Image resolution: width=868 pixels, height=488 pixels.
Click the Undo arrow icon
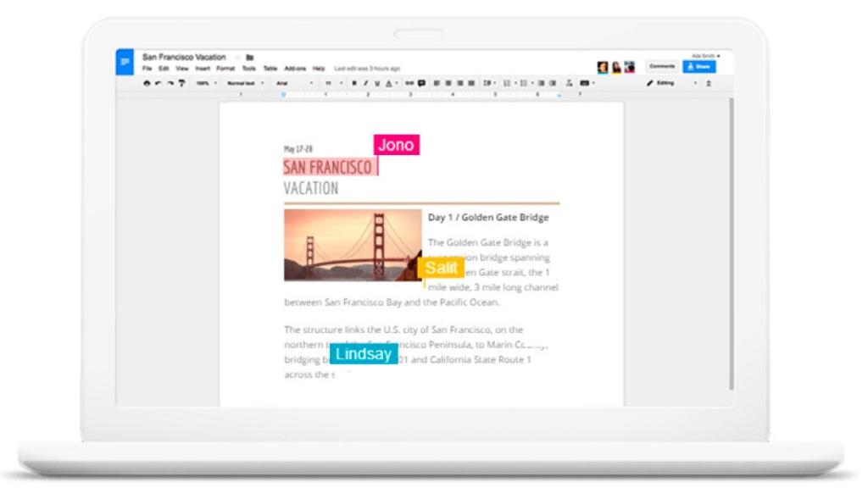[x=158, y=83]
